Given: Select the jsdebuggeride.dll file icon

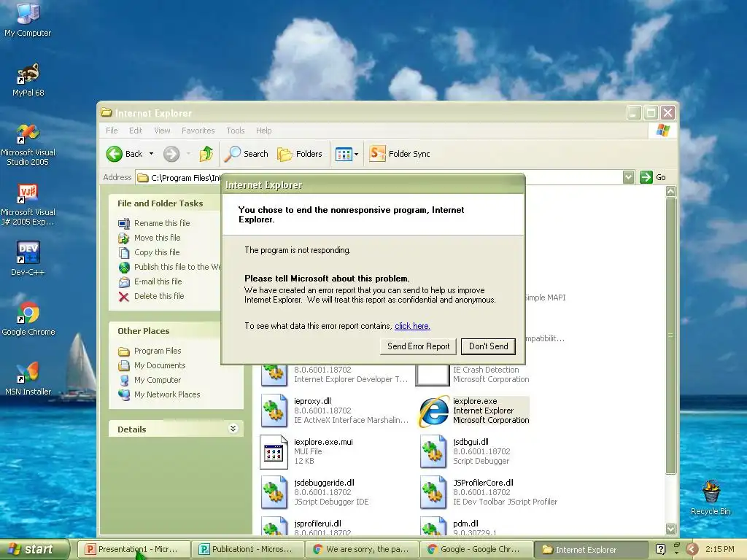Looking at the screenshot, I should pyautogui.click(x=274, y=492).
